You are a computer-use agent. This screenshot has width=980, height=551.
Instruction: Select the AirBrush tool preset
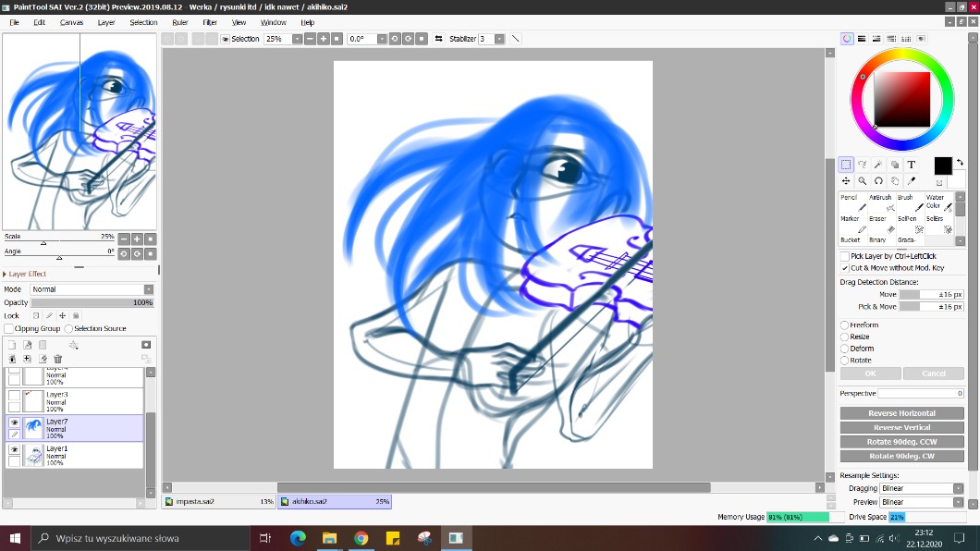coord(880,203)
